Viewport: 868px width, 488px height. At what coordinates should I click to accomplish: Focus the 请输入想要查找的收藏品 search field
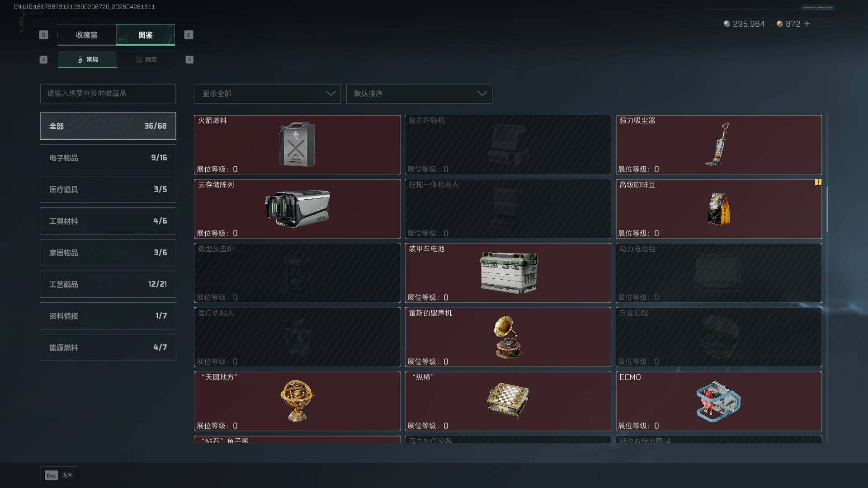tap(108, 94)
